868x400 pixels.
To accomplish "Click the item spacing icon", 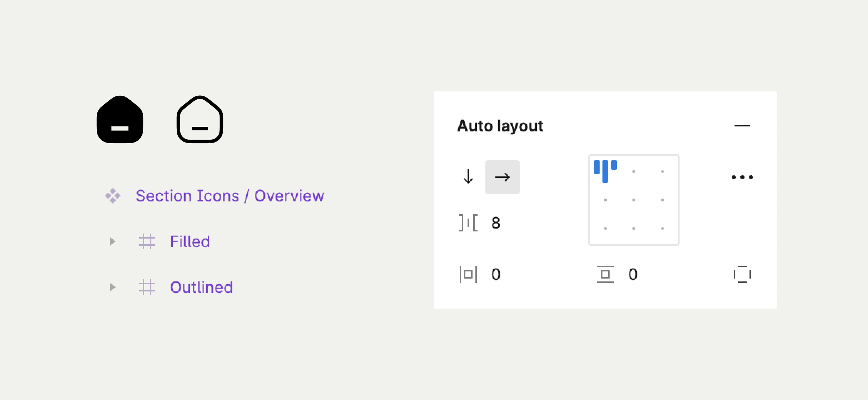I will 468,223.
